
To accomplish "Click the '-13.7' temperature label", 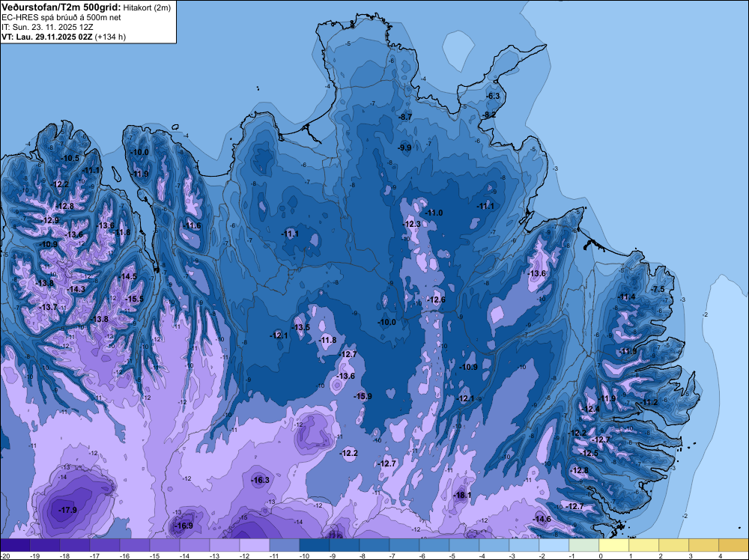I will pos(48,307).
